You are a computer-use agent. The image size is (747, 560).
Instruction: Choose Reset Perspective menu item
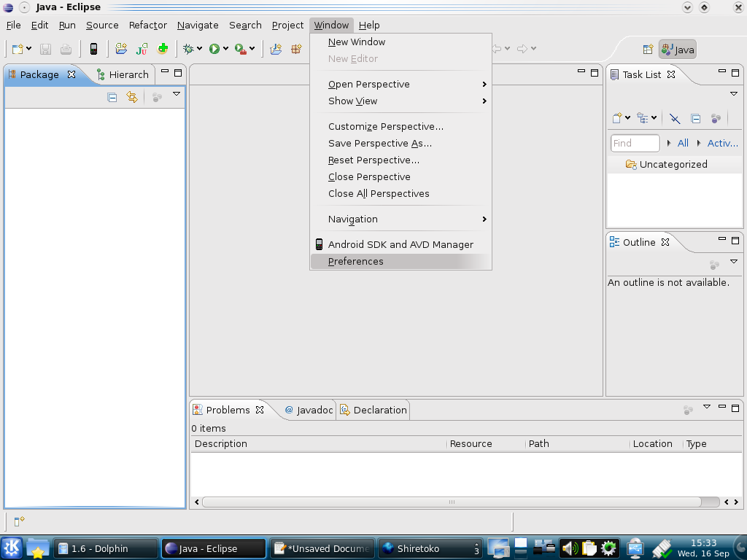point(400,160)
